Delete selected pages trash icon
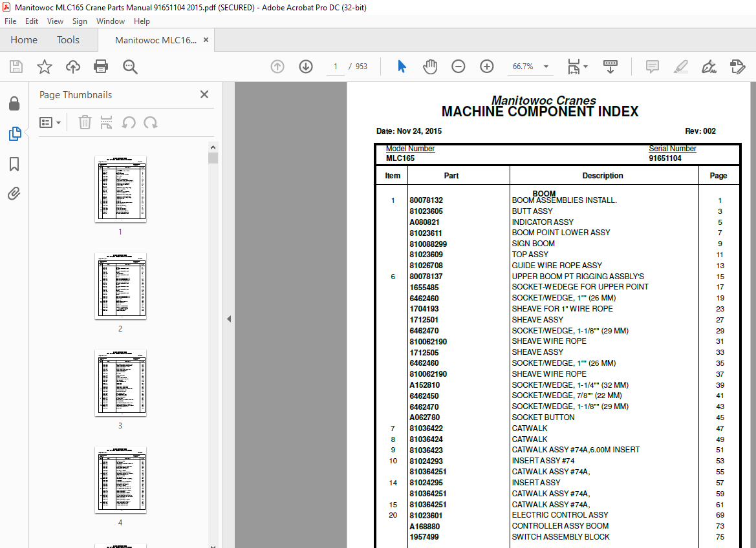 [x=85, y=122]
